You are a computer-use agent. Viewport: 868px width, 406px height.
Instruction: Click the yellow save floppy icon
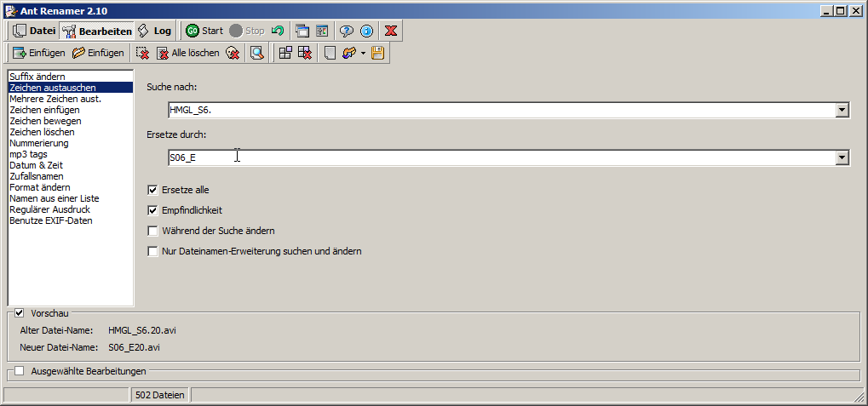coord(378,53)
